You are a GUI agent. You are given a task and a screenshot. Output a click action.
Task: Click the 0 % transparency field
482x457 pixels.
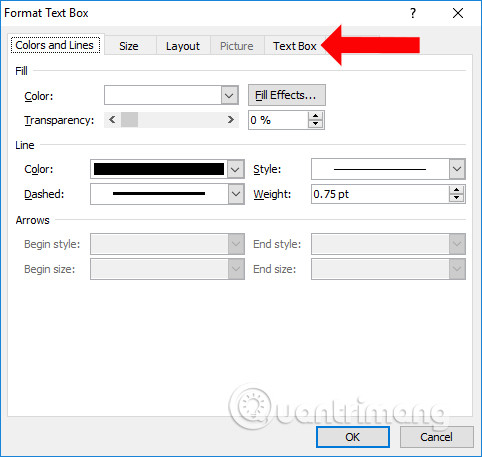279,120
